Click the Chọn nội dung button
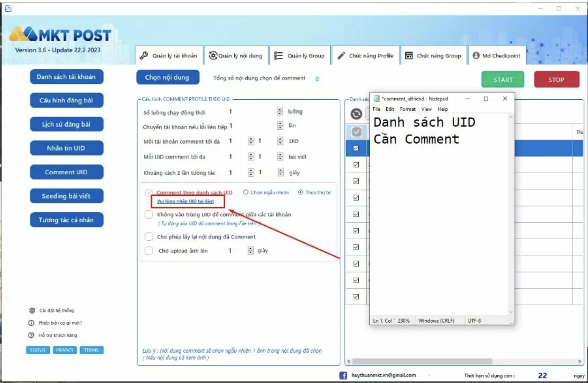The width and height of the screenshot is (588, 383). coord(168,77)
